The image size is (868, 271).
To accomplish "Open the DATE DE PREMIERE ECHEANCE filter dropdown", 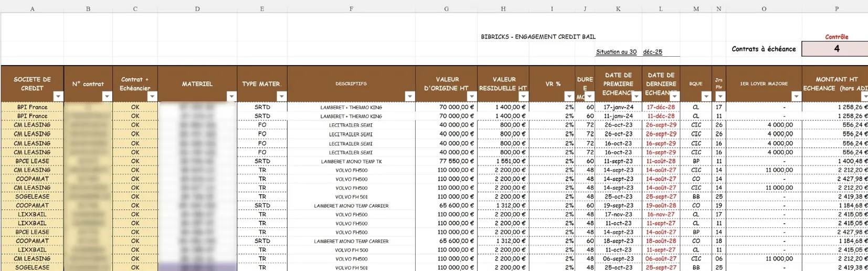I will [x=637, y=97].
